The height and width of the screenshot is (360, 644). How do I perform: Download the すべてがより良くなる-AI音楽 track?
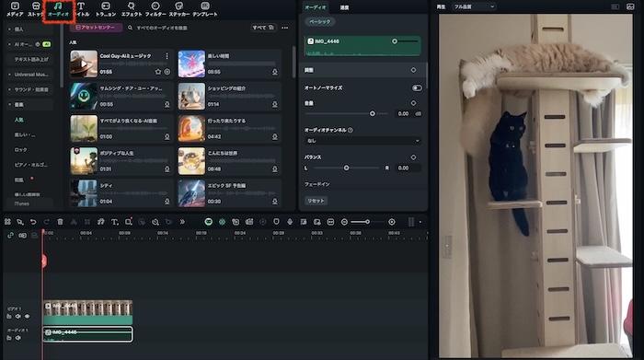pyautogui.click(x=167, y=136)
